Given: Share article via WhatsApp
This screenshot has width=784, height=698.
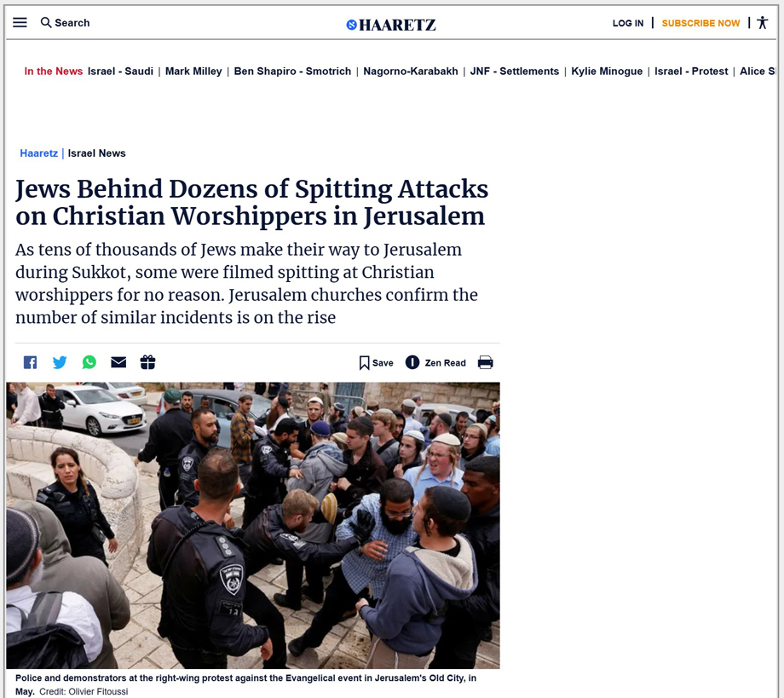Looking at the screenshot, I should [89, 362].
